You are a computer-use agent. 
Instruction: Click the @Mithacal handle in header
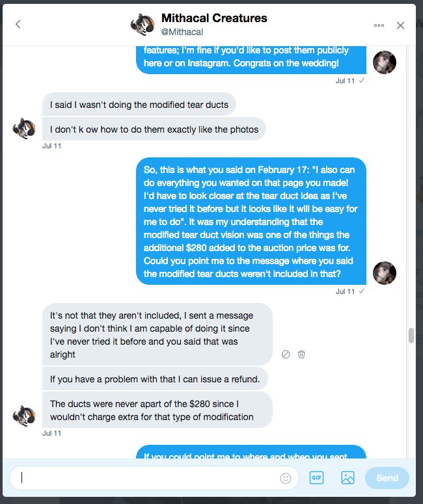(x=182, y=32)
